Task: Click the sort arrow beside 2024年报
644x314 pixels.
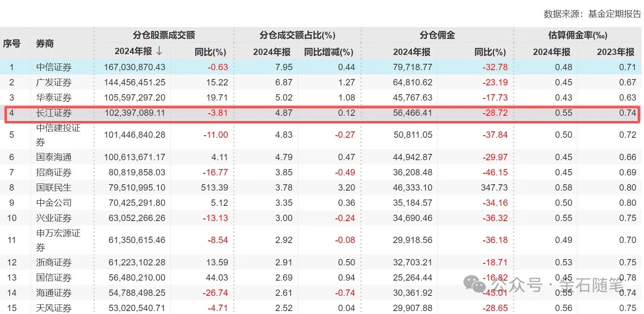Action: pos(159,52)
